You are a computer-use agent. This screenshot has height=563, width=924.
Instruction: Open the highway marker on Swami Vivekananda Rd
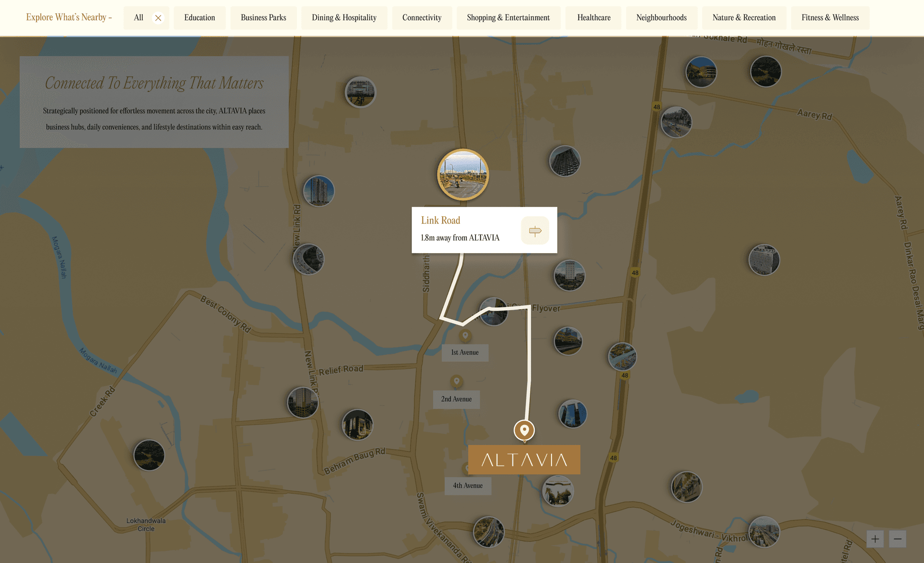point(488,532)
